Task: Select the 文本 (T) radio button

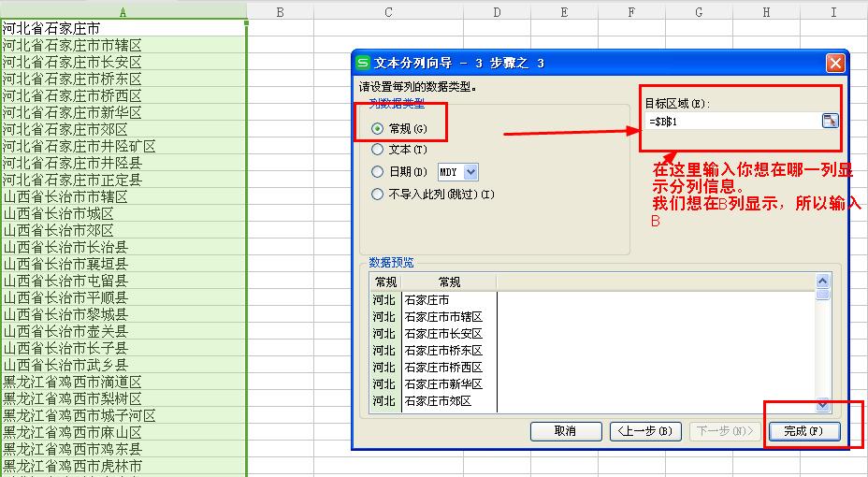Action: point(377,150)
